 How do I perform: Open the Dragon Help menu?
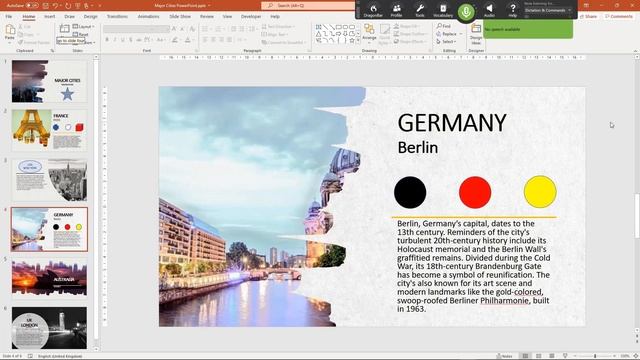[513, 11]
